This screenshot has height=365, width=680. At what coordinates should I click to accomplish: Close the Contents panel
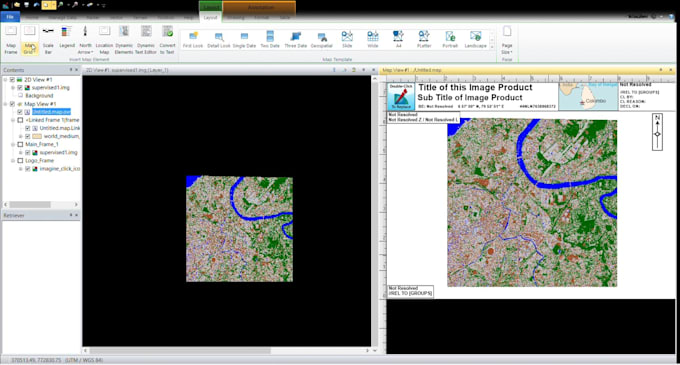click(77, 70)
